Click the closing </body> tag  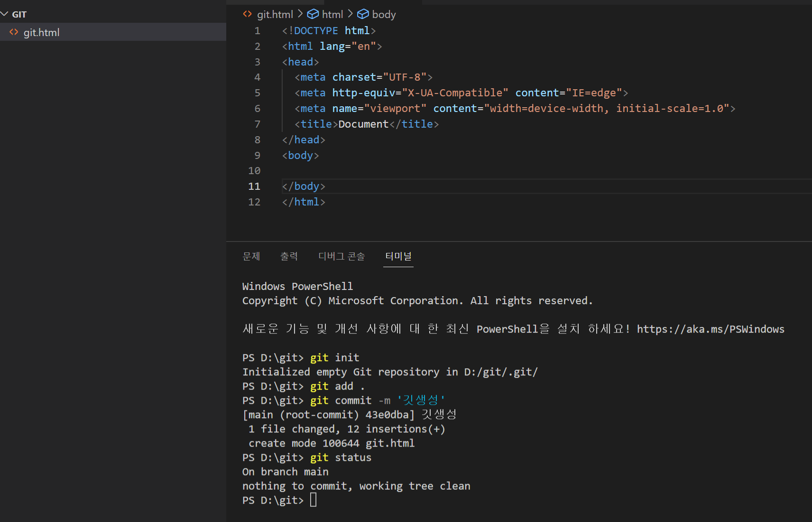point(304,186)
